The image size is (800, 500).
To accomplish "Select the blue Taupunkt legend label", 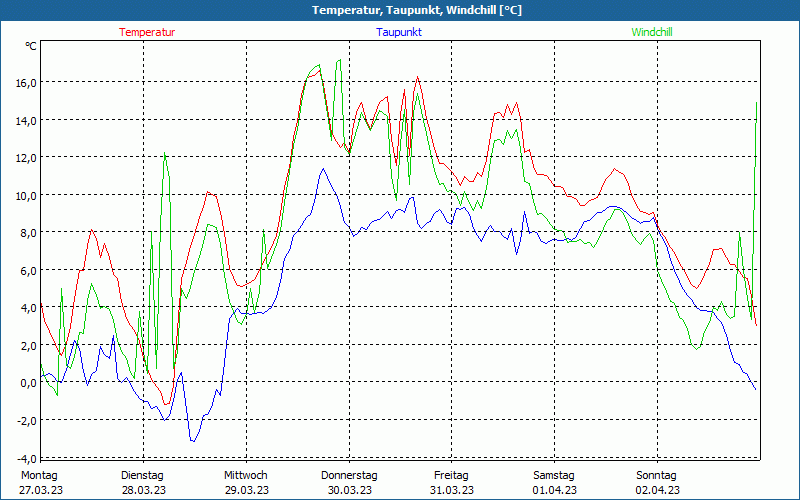I will pyautogui.click(x=398, y=32).
